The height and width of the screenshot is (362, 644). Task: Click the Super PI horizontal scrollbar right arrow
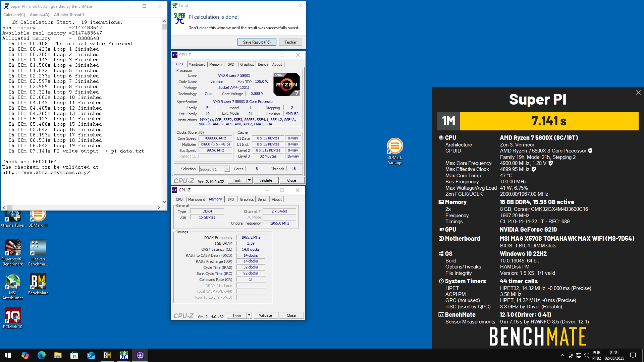pyautogui.click(x=159, y=208)
